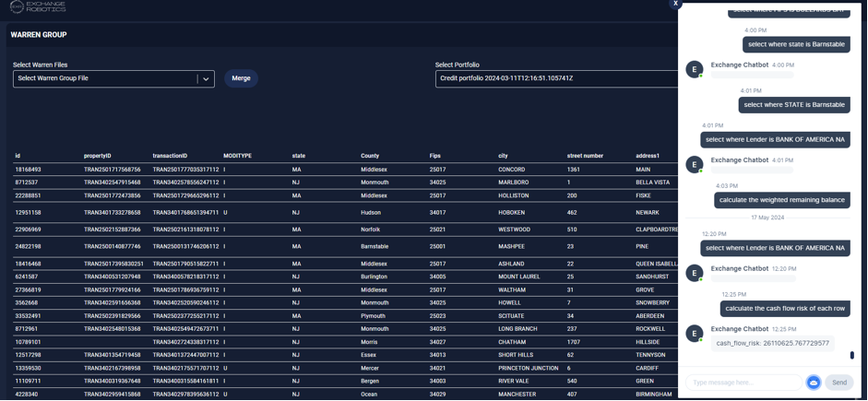Screen dimensions: 868x401
Task: Click the chevron arrow in Warren Files selector
Action: point(206,79)
